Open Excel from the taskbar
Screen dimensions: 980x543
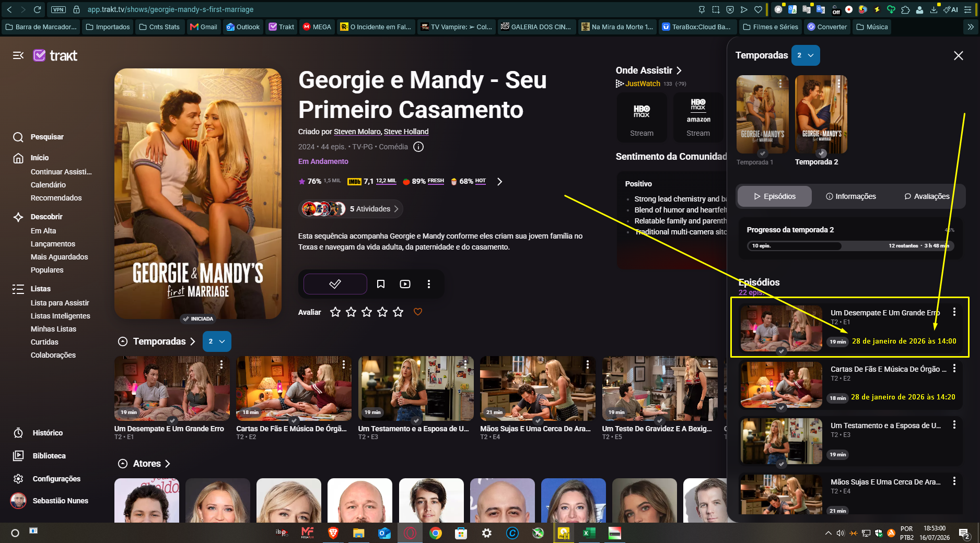pyautogui.click(x=588, y=533)
